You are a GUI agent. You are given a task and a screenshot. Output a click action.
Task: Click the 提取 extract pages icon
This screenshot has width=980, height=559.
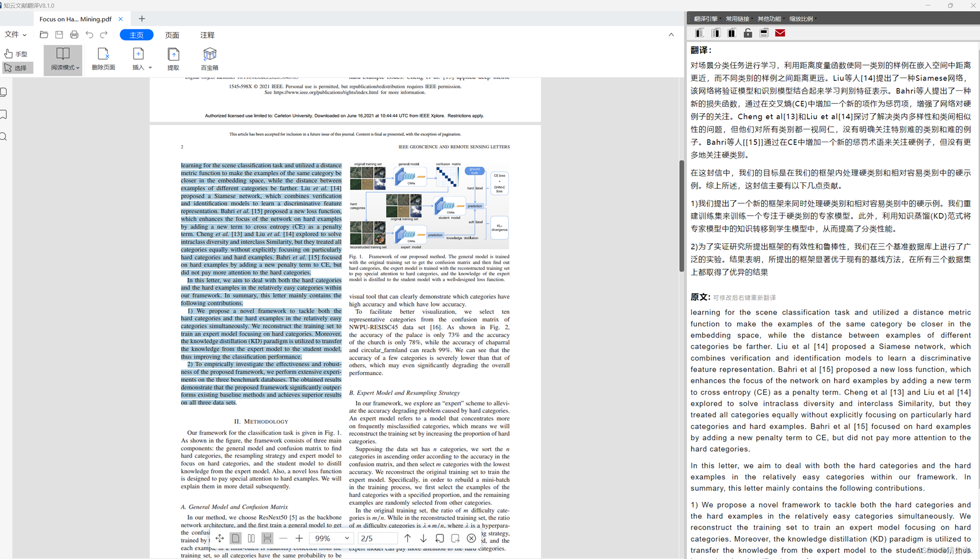click(173, 59)
